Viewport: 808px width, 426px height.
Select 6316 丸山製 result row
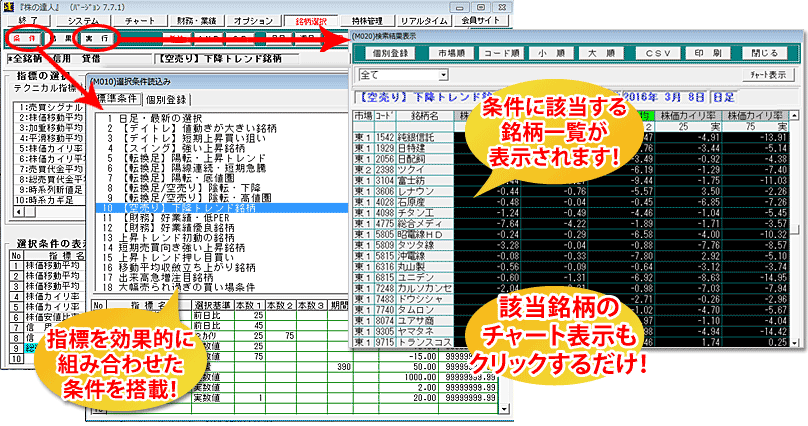pos(570,267)
